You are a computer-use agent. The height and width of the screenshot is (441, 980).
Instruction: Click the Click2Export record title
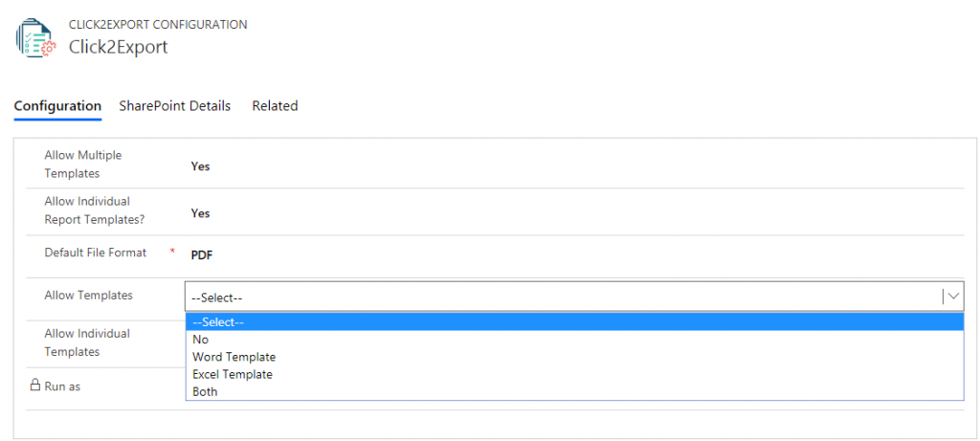click(119, 47)
